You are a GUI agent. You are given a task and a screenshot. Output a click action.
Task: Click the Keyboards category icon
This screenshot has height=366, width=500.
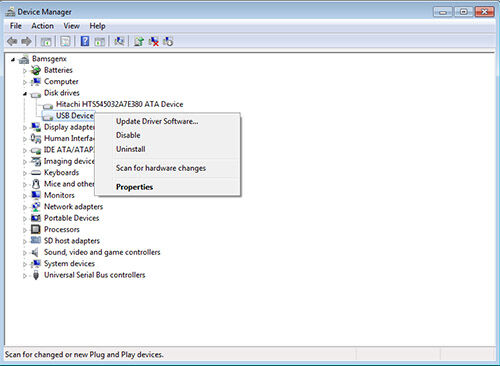(36, 173)
